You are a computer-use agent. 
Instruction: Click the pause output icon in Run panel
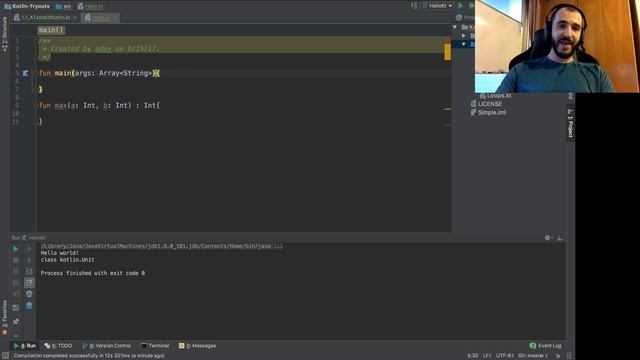(16, 271)
